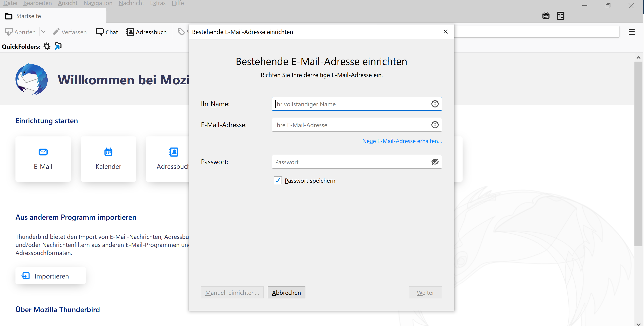Click the info icon in the name field
644x326 pixels.
[435, 104]
